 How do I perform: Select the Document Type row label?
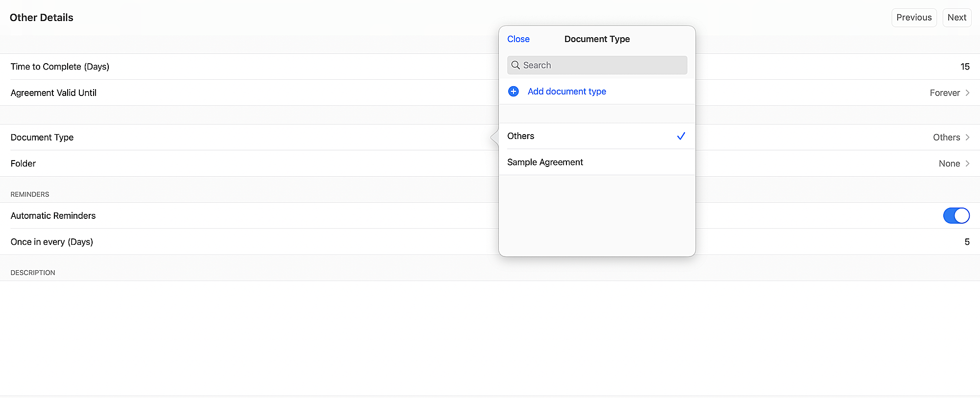pyautogui.click(x=42, y=138)
